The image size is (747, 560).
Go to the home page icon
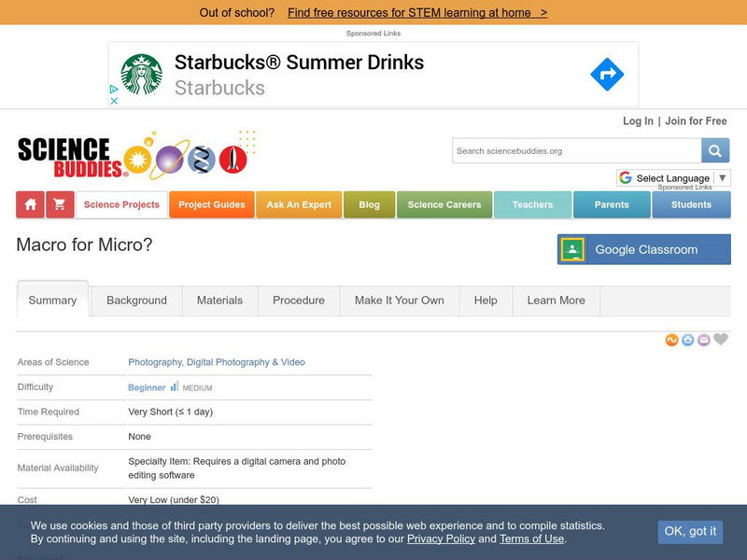click(x=31, y=204)
